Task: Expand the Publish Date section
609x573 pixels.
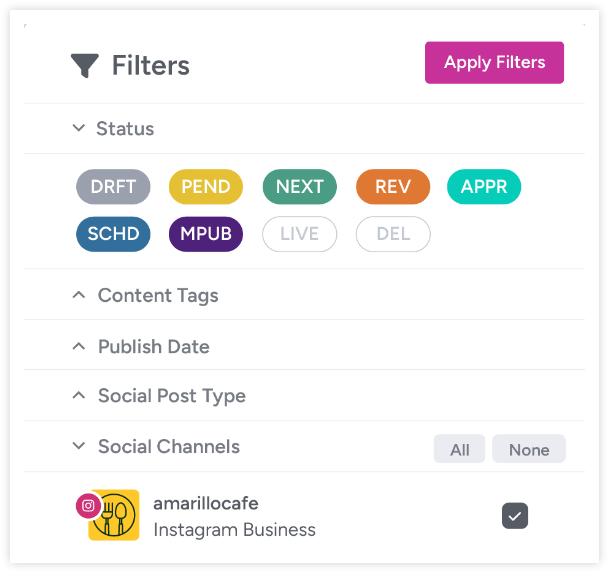Action: pyautogui.click(x=79, y=346)
